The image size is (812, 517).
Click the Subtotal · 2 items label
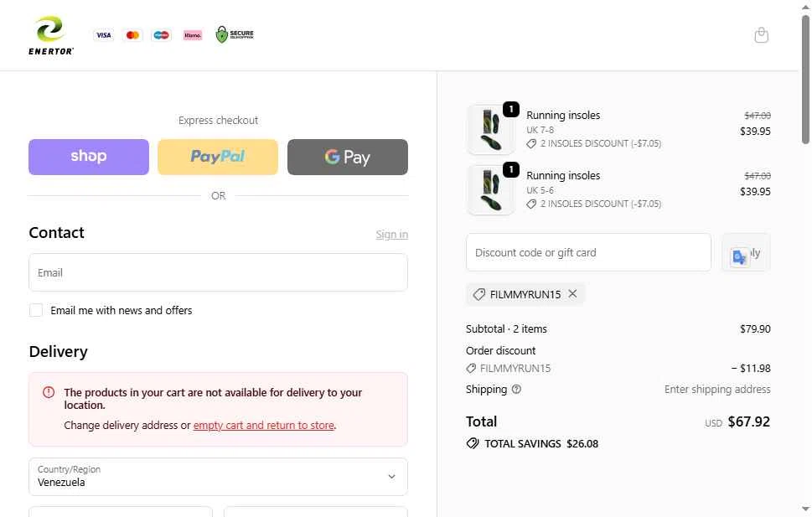click(506, 329)
